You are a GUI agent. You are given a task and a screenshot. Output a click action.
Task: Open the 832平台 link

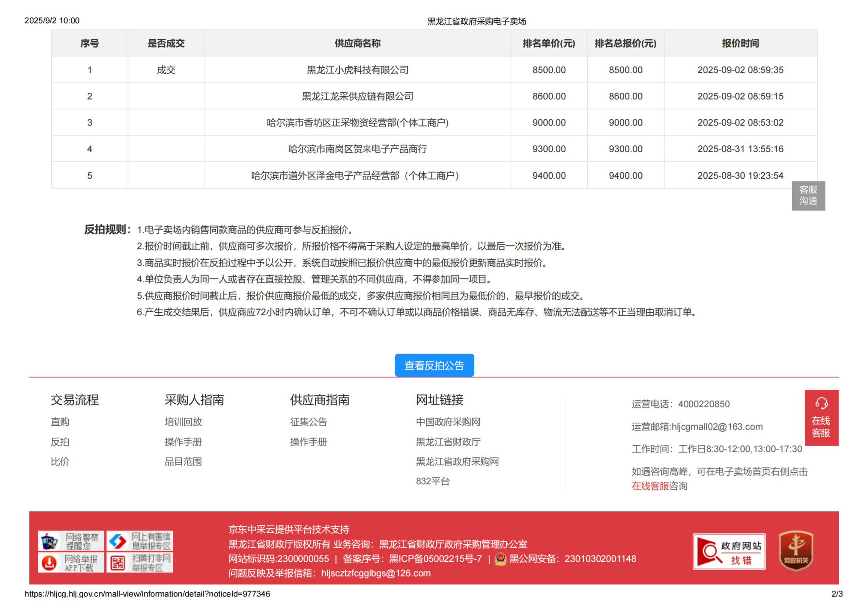click(x=432, y=481)
